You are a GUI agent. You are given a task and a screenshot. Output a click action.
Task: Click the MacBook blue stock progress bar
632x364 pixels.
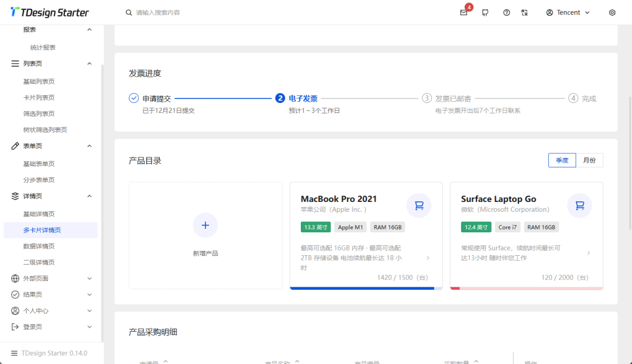[x=366, y=289]
